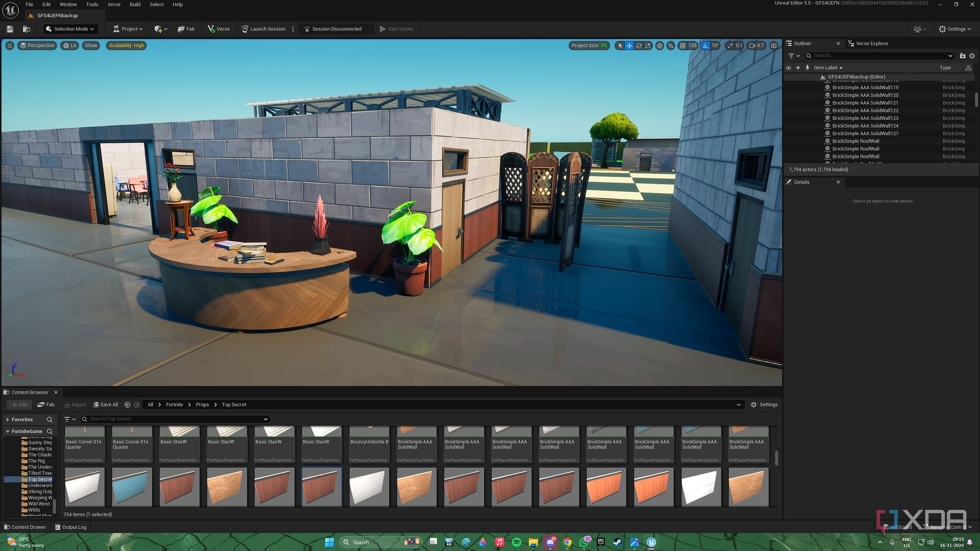
Task: Open viewport options hamburger menu
Action: pyautogui.click(x=10, y=46)
